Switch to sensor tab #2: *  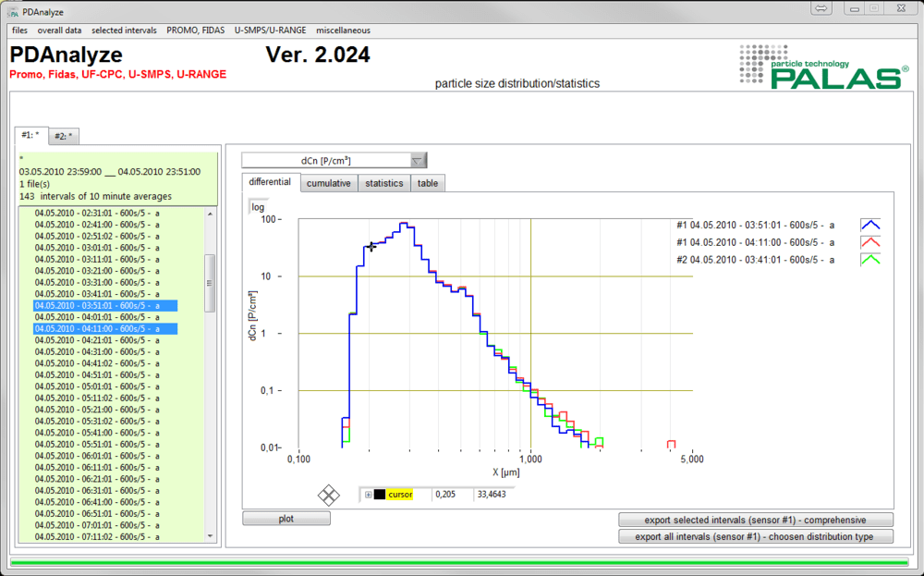63,136
